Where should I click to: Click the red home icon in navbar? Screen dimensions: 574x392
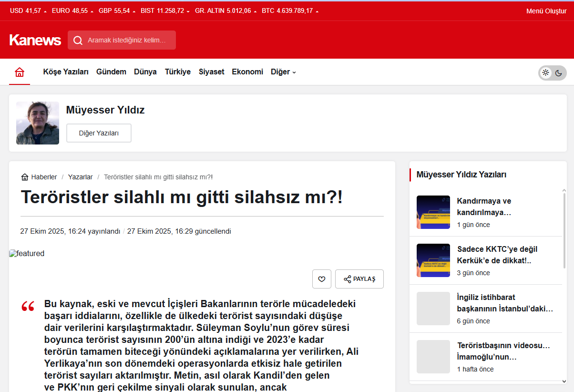point(20,72)
